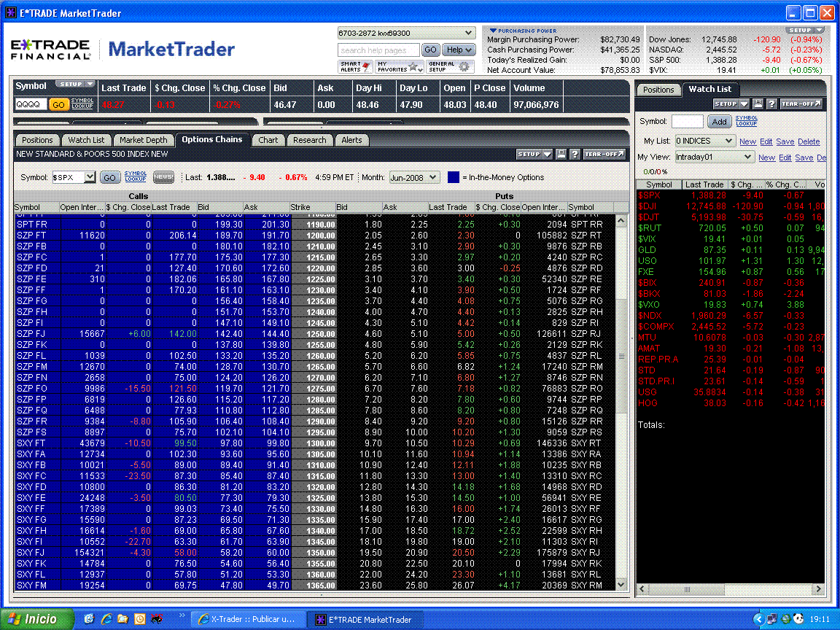Screen dimensions: 840x630
Task: Click New link for My List
Action: [x=747, y=141]
